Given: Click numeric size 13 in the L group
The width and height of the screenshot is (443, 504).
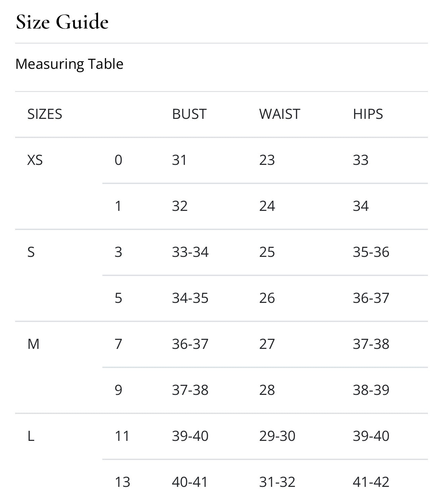Looking at the screenshot, I should click(x=122, y=482).
